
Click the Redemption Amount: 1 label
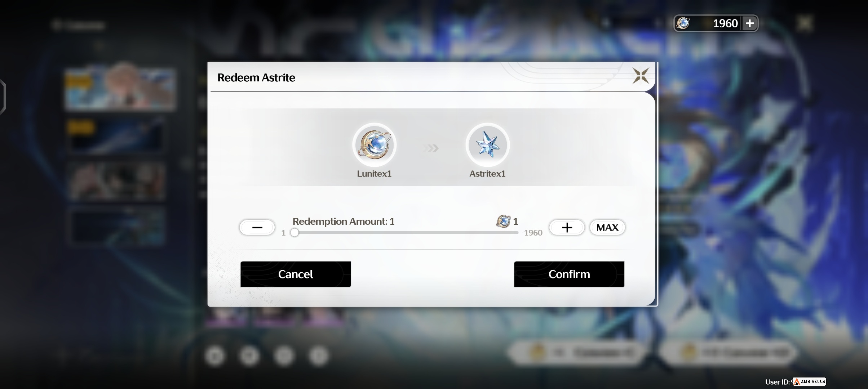[343, 221]
